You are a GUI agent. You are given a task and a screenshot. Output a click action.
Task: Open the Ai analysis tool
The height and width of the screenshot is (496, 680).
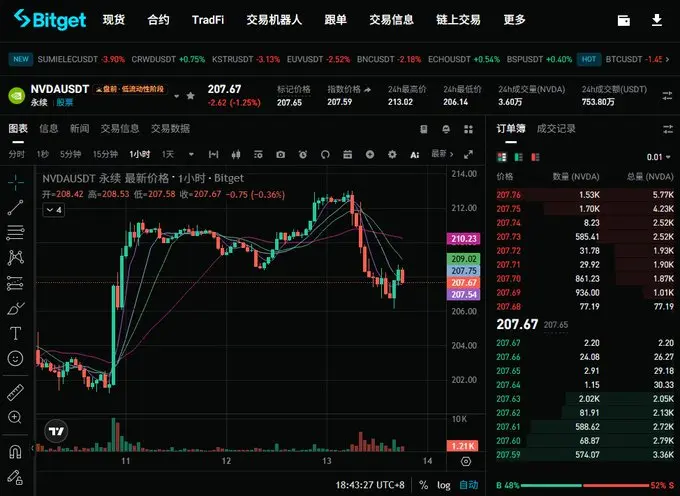415,155
